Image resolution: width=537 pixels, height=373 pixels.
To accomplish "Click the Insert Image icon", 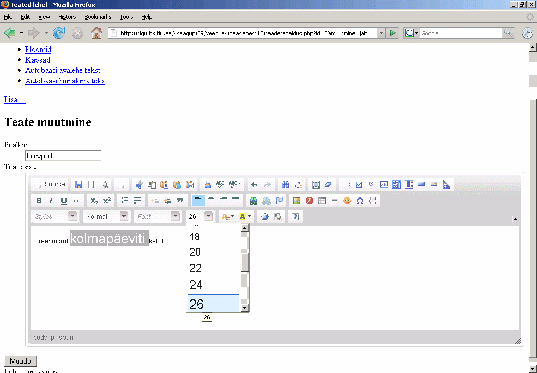I will pyautogui.click(x=297, y=201).
